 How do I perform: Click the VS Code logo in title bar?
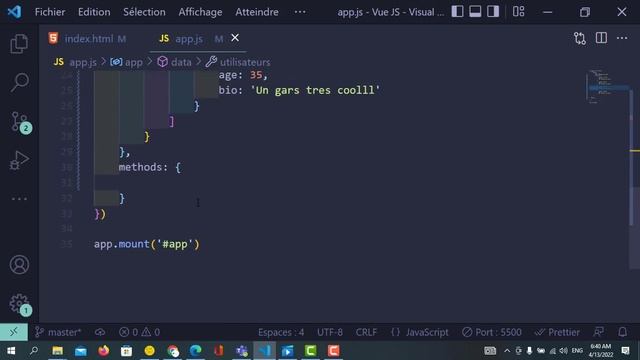14,12
